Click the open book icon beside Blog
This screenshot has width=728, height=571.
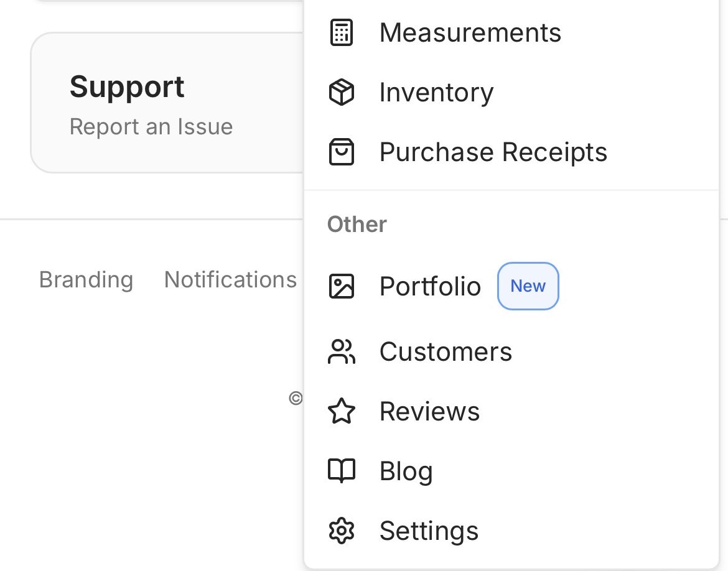point(341,471)
